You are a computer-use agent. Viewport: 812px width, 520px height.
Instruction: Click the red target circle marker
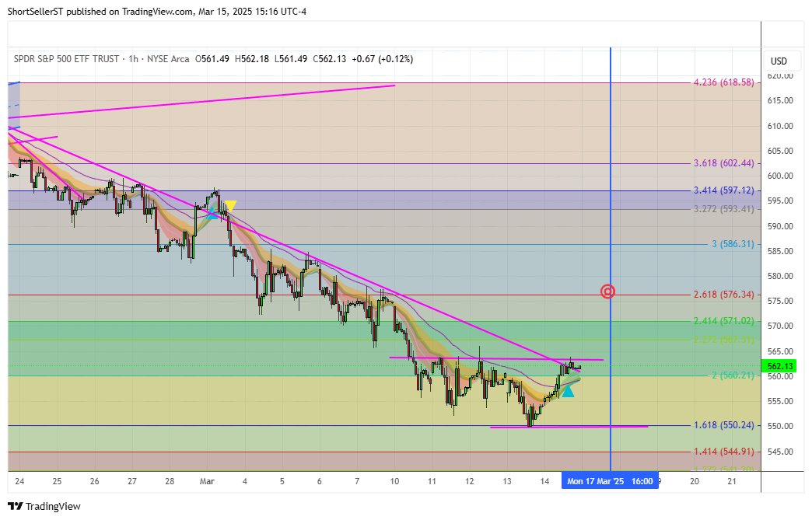pos(607,291)
